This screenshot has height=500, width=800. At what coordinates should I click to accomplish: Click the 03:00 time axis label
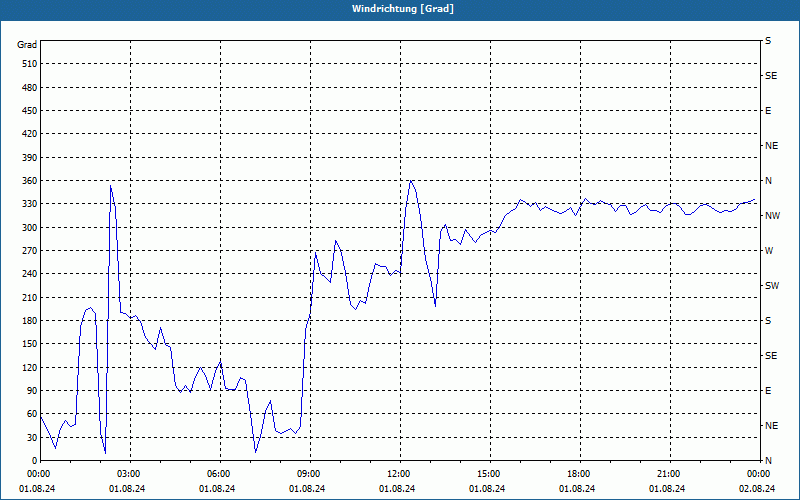click(x=128, y=473)
